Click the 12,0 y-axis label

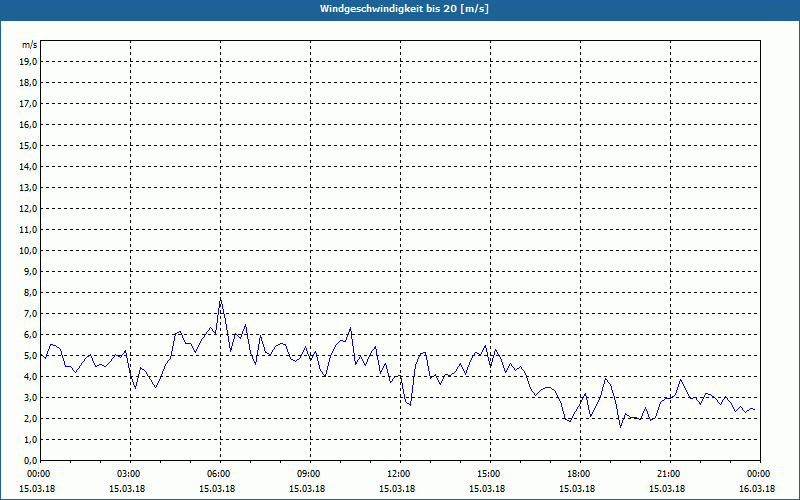click(29, 208)
